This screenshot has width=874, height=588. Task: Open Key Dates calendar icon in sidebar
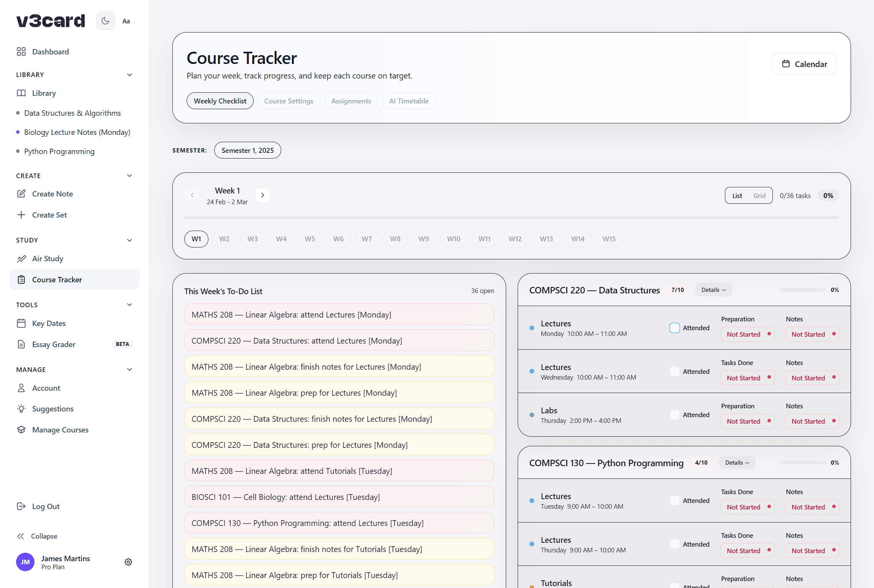click(x=22, y=323)
